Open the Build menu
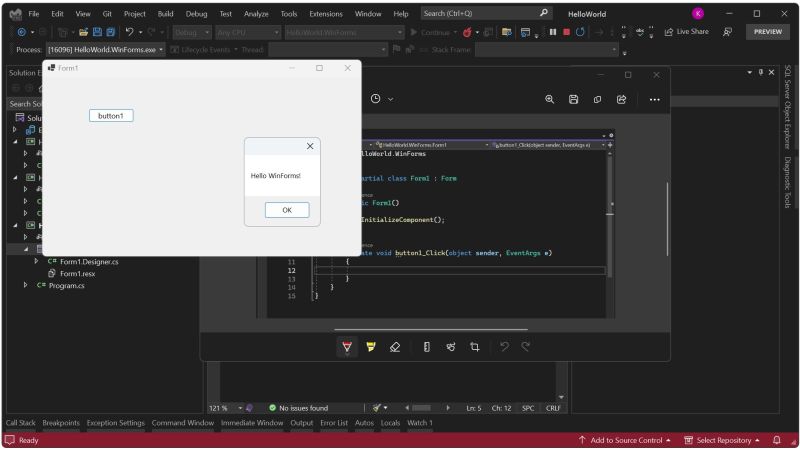Image resolution: width=800 pixels, height=450 pixels. coord(165,14)
